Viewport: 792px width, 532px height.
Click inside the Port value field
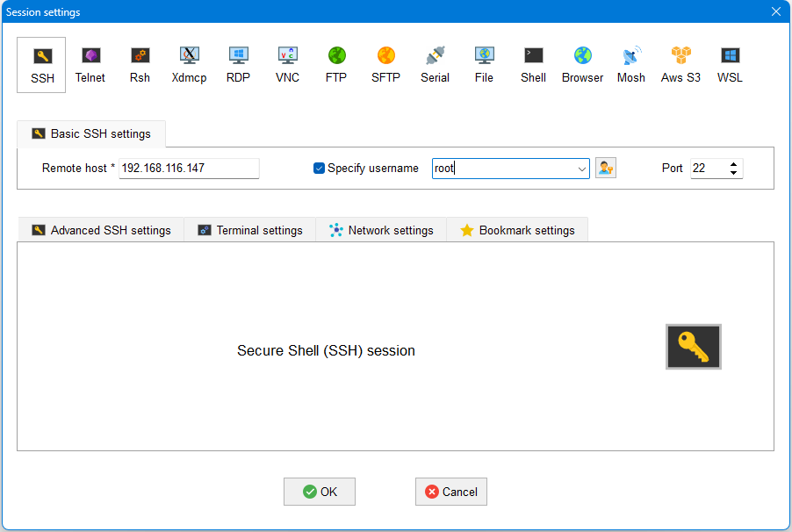click(x=709, y=169)
